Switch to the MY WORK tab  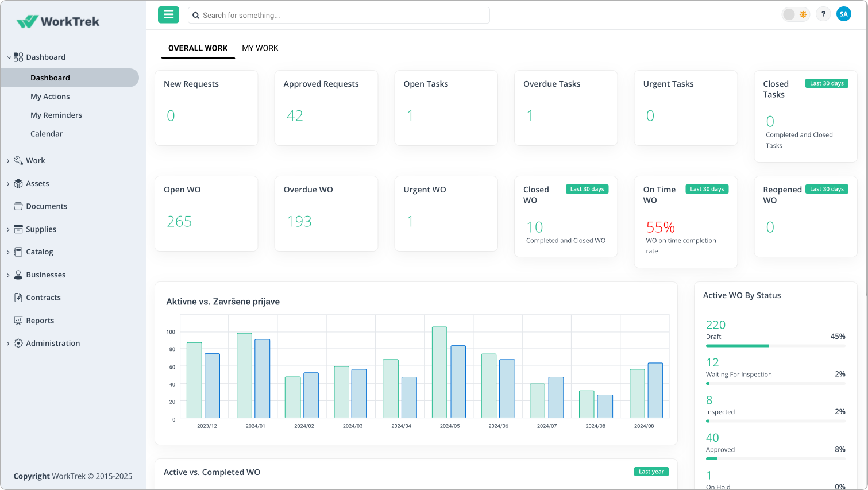(x=260, y=48)
